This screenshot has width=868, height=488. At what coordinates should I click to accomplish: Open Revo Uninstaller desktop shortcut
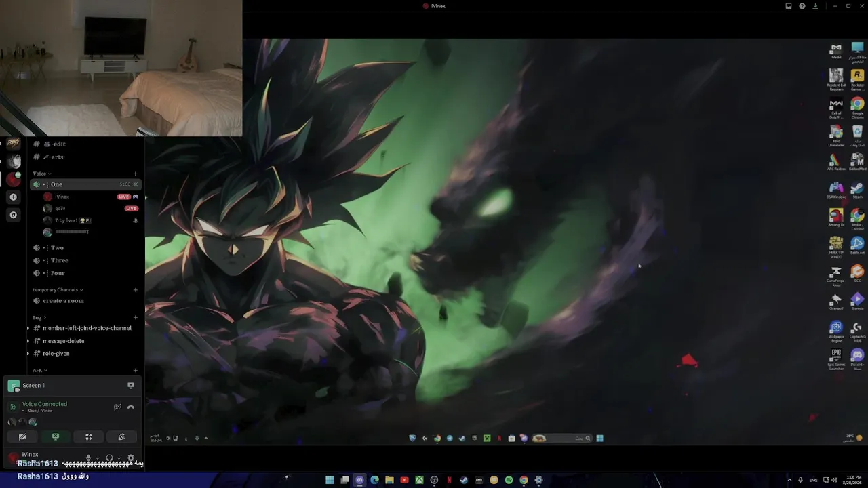click(836, 134)
